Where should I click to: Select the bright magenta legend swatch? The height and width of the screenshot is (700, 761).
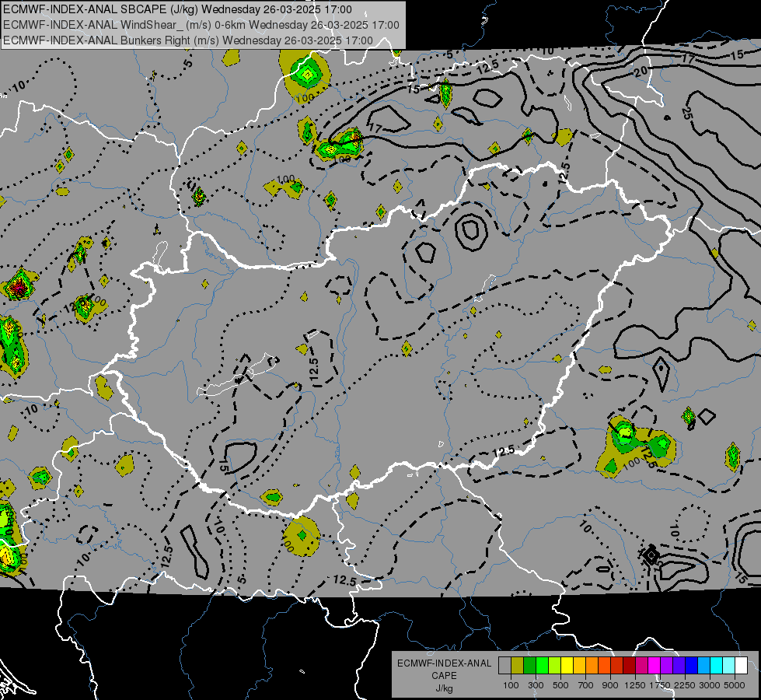pos(655,666)
